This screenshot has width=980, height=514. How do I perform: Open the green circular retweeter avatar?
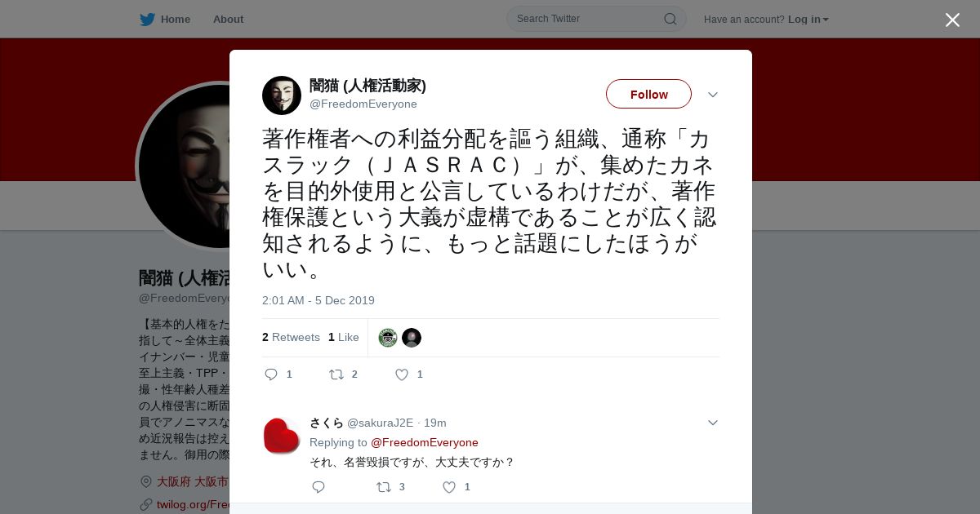coord(388,338)
